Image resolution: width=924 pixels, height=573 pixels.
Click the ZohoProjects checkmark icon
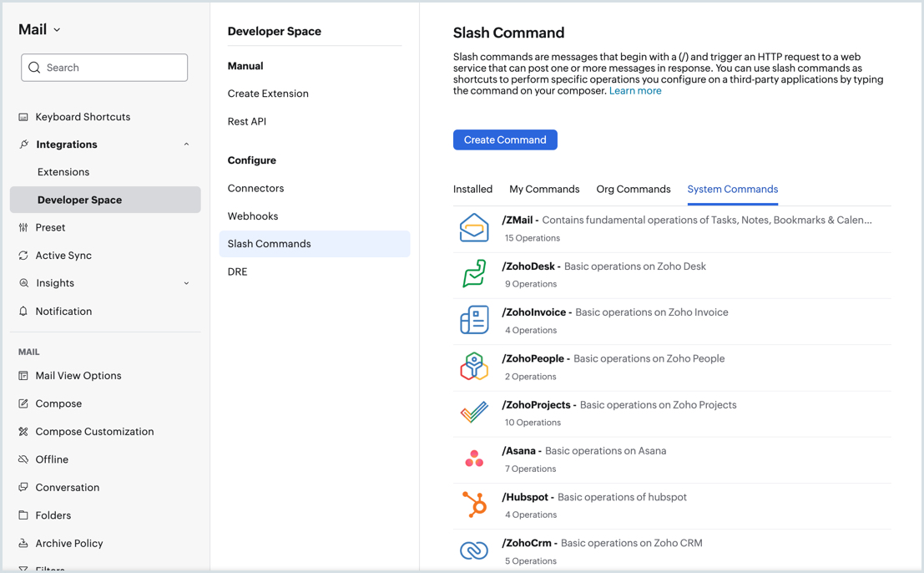[473, 412]
